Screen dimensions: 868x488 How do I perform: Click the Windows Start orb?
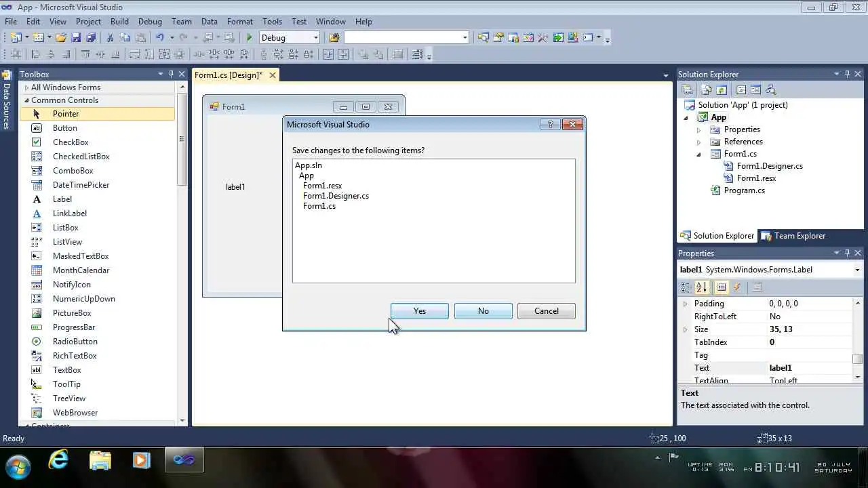18,466
